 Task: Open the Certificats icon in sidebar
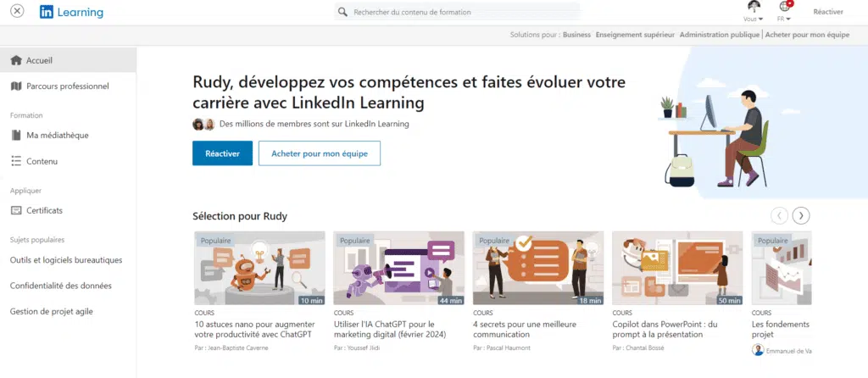16,210
